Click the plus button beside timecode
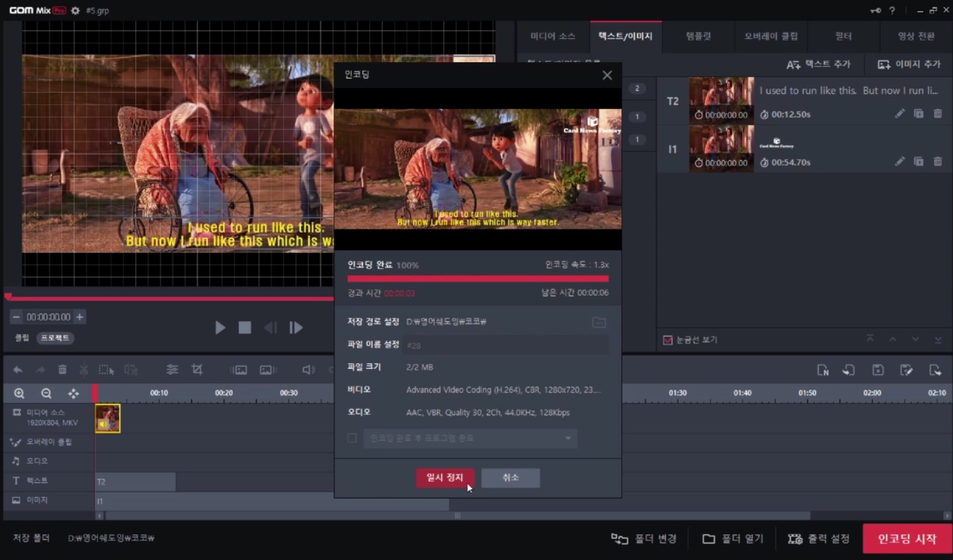Image resolution: width=953 pixels, height=560 pixels. [x=79, y=317]
